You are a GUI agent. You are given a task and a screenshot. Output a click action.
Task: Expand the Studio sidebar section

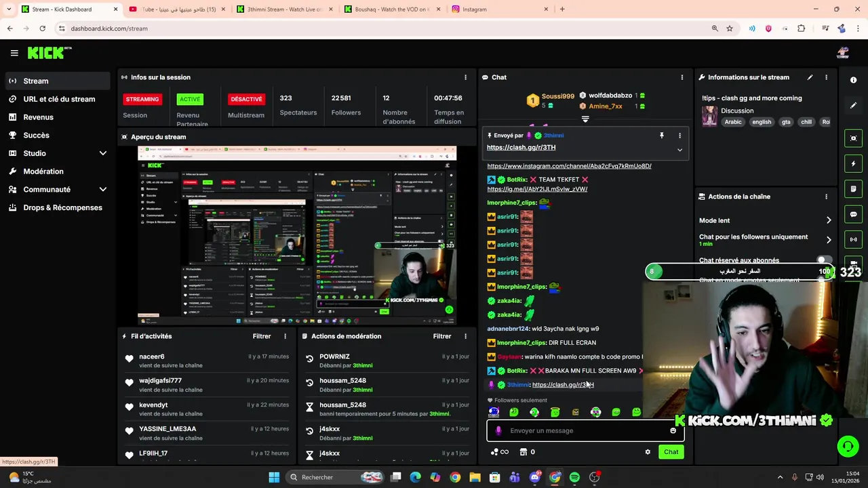coord(102,153)
